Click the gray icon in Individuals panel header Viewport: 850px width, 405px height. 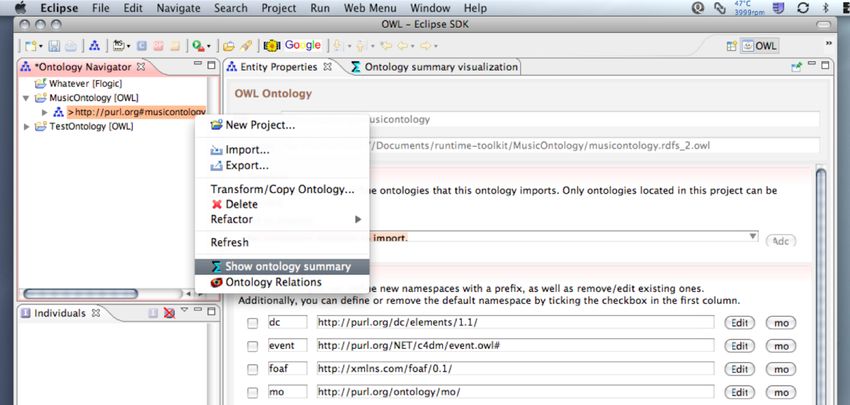(153, 313)
